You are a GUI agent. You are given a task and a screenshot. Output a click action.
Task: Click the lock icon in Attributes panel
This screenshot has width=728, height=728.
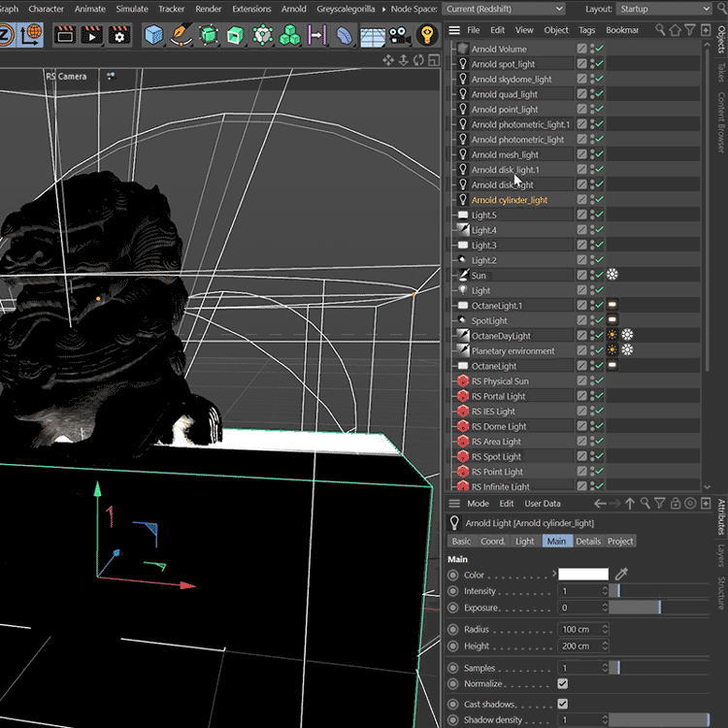675,504
